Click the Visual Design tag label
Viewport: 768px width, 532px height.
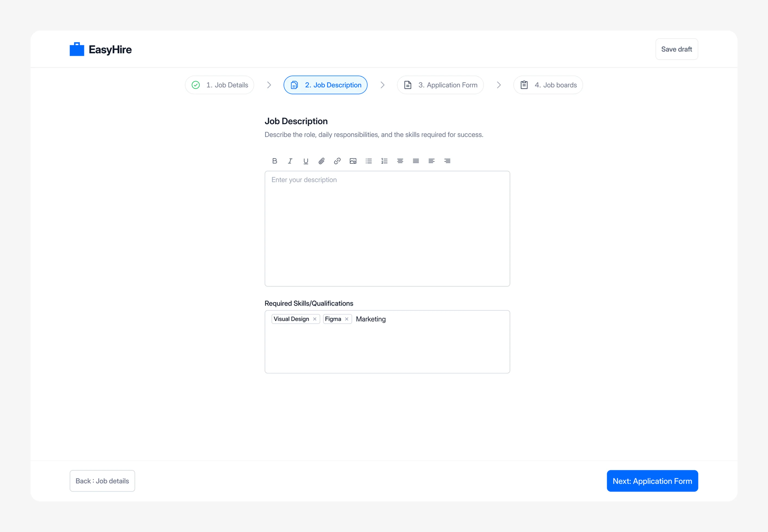292,319
